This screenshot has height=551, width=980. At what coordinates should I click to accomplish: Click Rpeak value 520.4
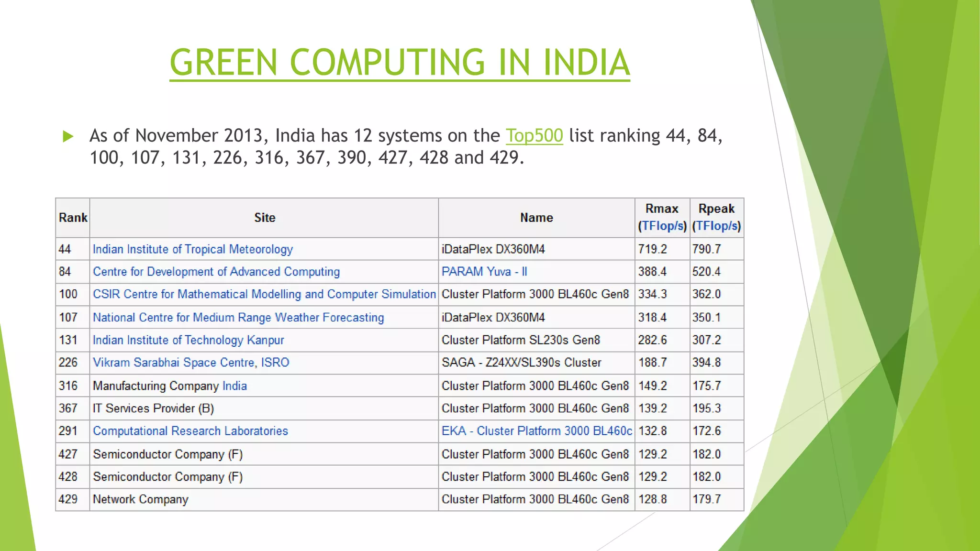(x=706, y=272)
